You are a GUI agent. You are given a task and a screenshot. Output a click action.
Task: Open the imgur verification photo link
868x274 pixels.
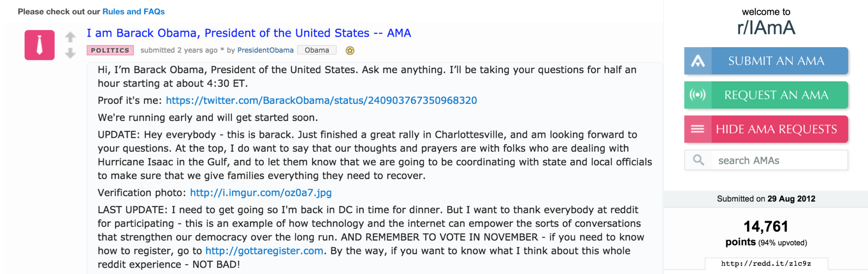coord(261,193)
